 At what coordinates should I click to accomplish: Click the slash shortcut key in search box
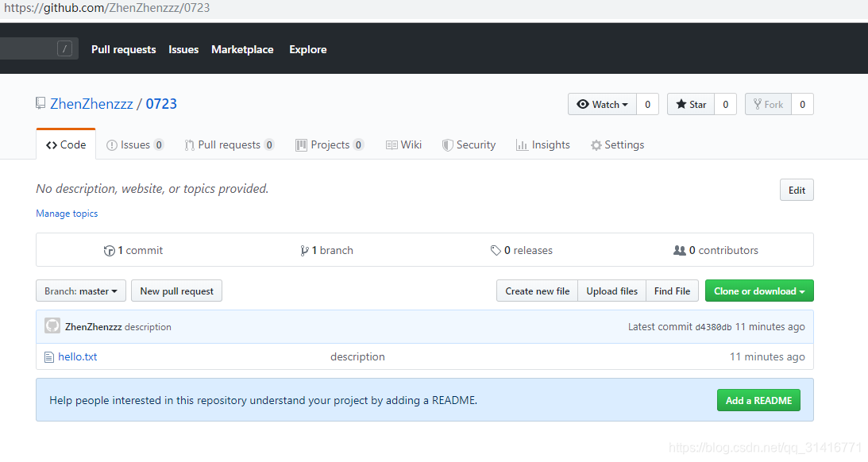click(65, 48)
